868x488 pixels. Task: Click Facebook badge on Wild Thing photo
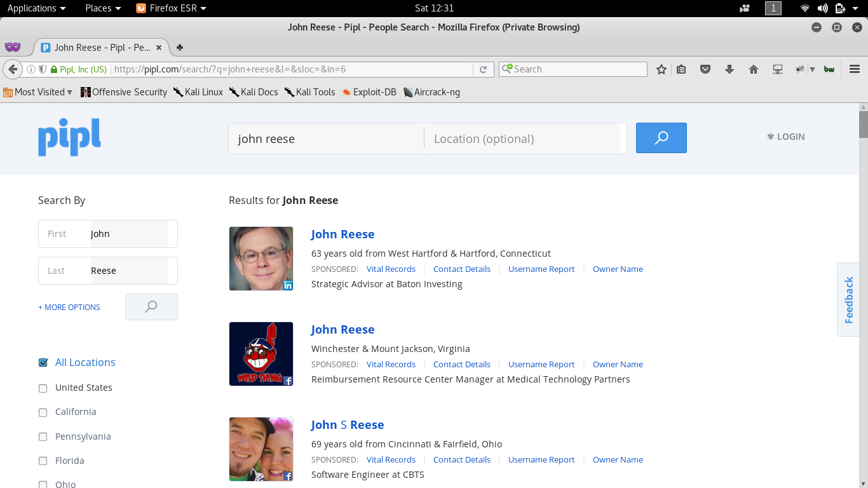(x=288, y=381)
